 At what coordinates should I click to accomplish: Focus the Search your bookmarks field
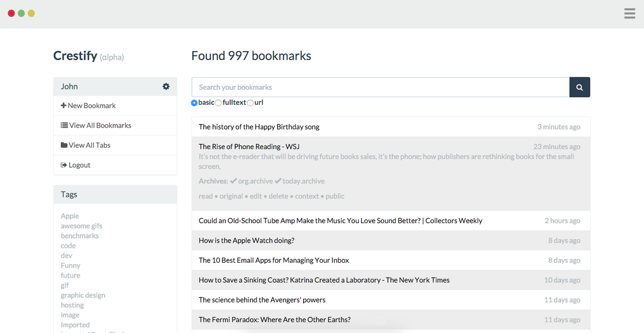point(380,87)
